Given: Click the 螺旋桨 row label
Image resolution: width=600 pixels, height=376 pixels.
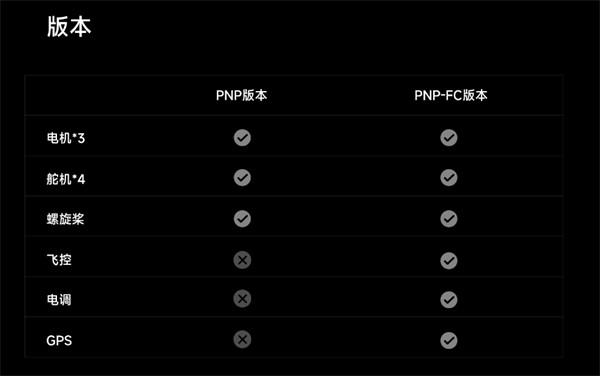Looking at the screenshot, I should 65,219.
